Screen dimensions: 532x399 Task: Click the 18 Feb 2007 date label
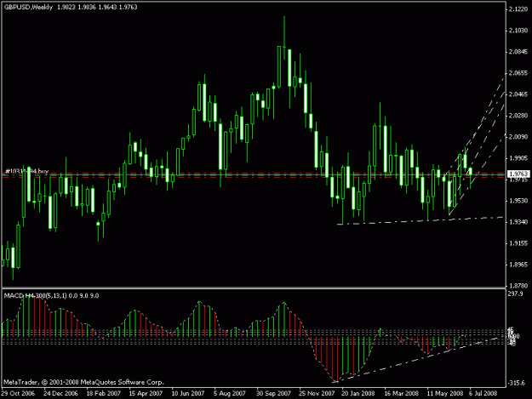point(103,393)
